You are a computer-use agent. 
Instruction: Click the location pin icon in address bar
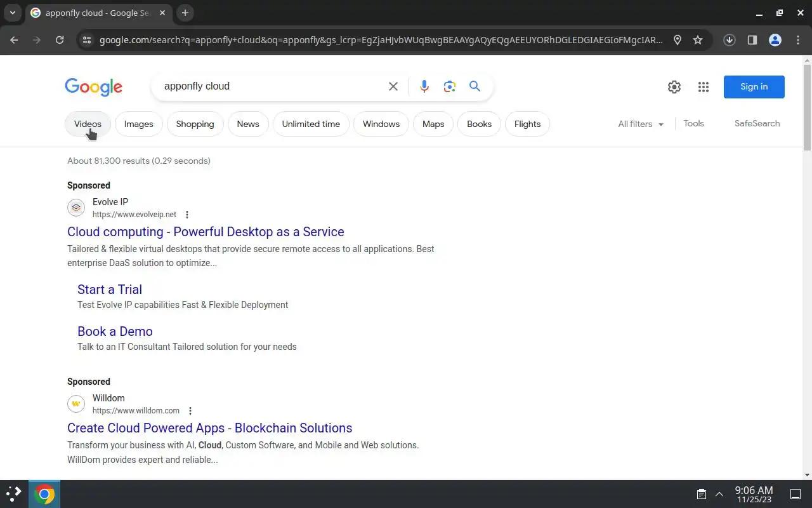678,40
